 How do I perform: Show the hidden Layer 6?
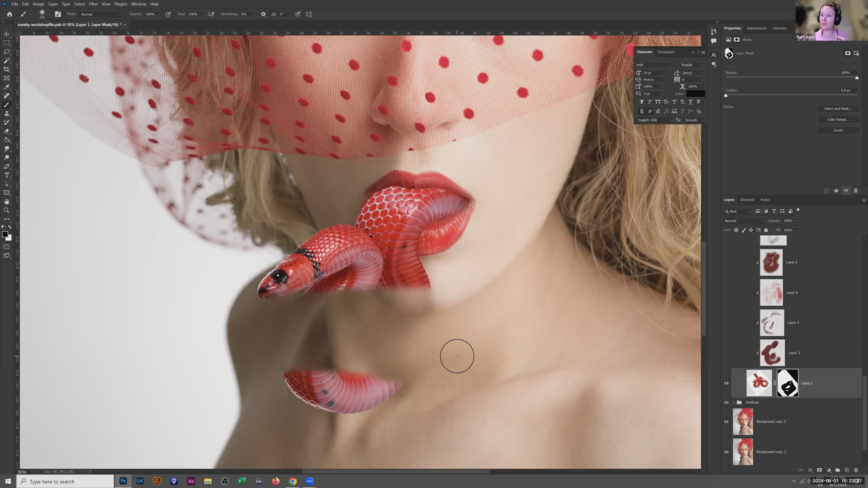coord(726,293)
